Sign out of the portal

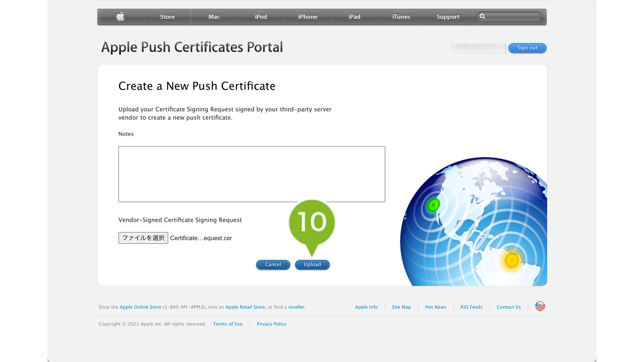(527, 48)
